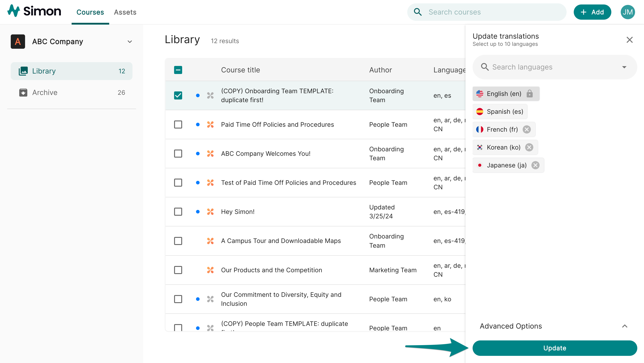Select the Spanish (es) language chip
This screenshot has height=363, width=644.
pyautogui.click(x=500, y=112)
